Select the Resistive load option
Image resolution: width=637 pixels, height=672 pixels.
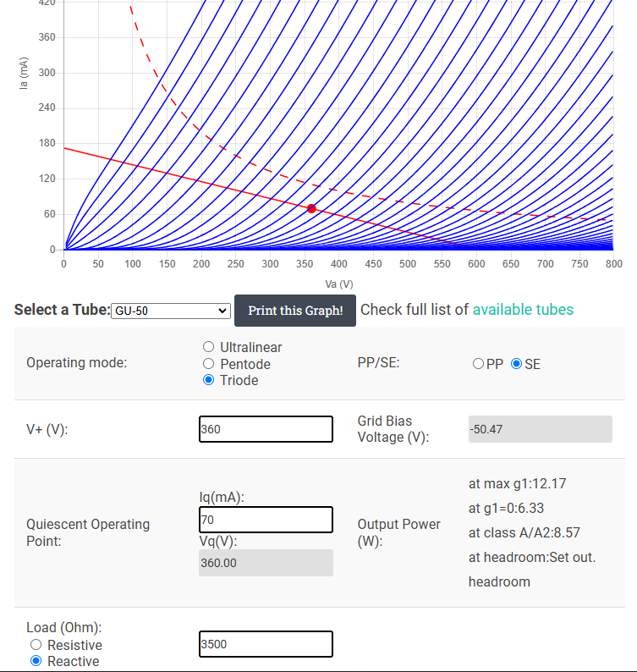coord(36,645)
